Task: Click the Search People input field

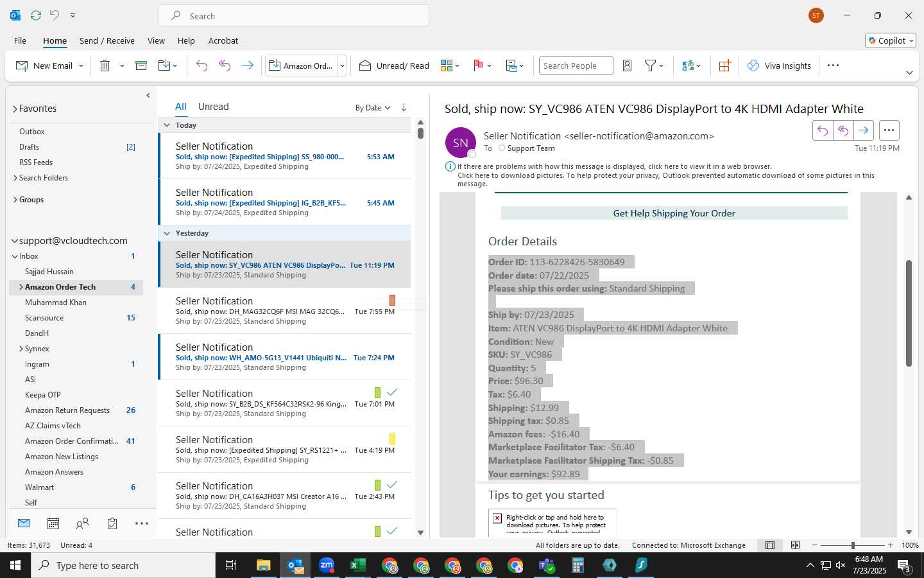Action: click(x=576, y=66)
